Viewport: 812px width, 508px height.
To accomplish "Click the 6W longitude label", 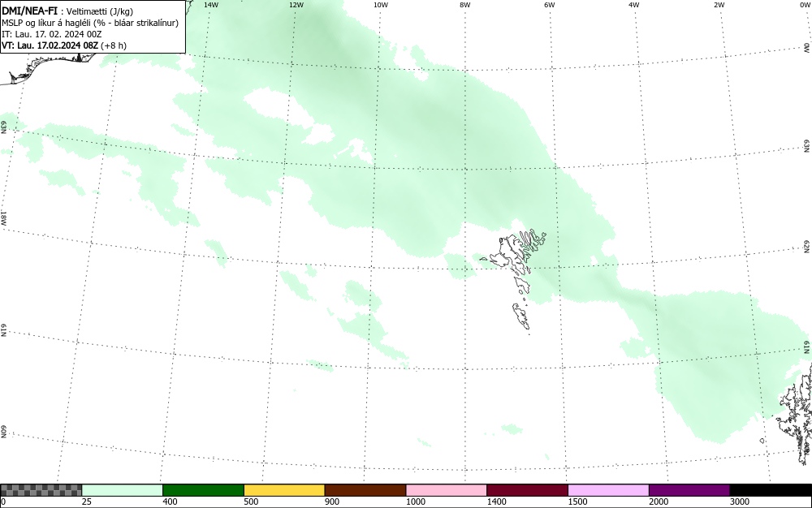I will (550, 5).
